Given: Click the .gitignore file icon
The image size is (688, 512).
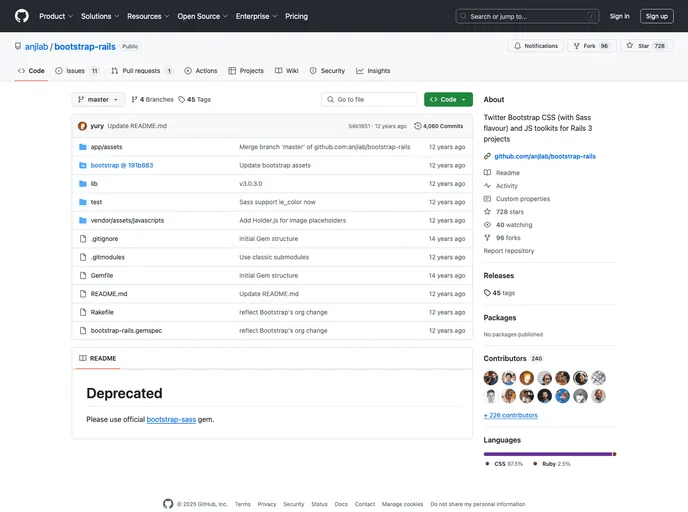Looking at the screenshot, I should 82,239.
